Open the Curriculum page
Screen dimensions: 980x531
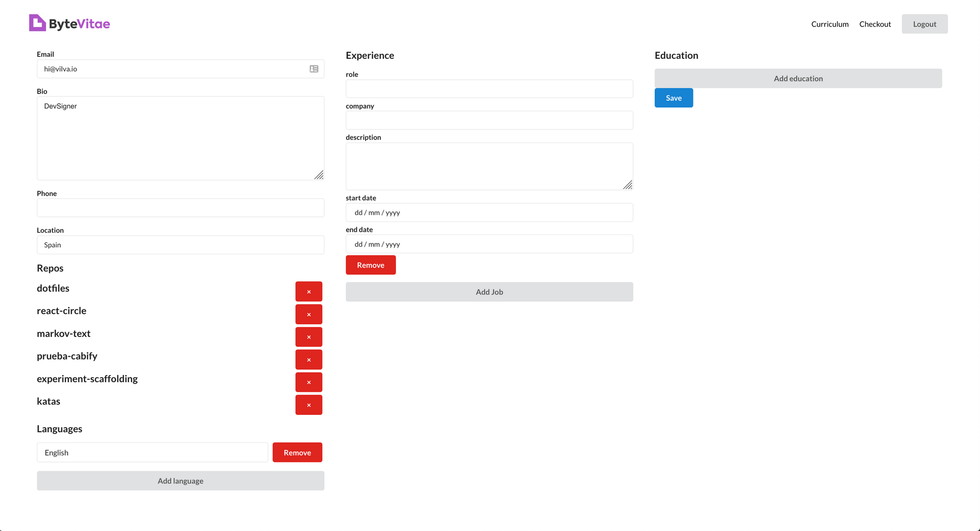[830, 24]
